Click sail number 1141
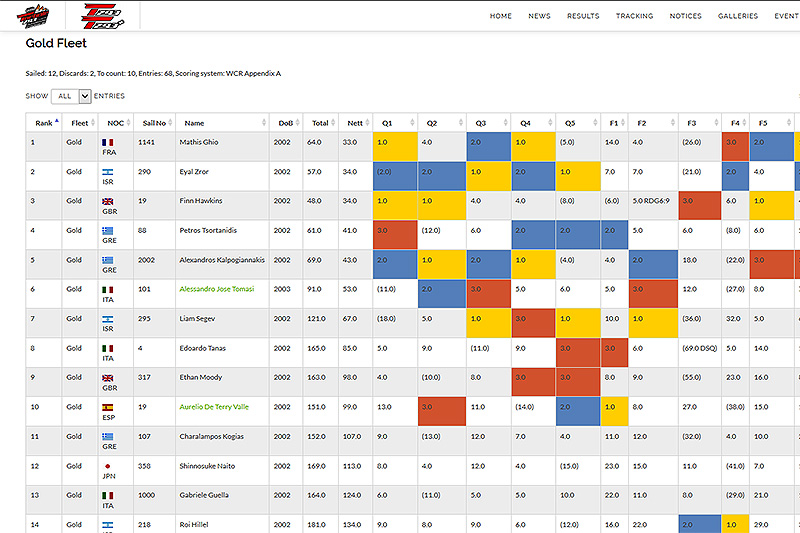The width and height of the screenshot is (800, 533). [x=146, y=142]
